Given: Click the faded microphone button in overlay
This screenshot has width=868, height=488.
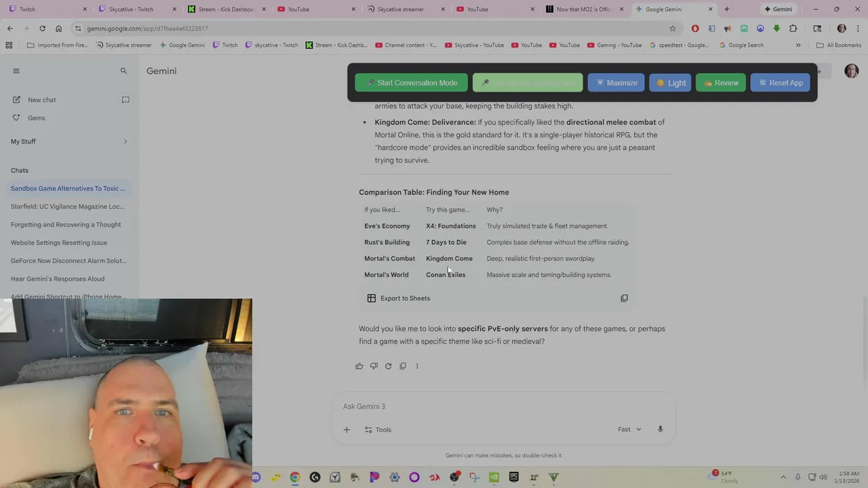Looking at the screenshot, I should 528,83.
